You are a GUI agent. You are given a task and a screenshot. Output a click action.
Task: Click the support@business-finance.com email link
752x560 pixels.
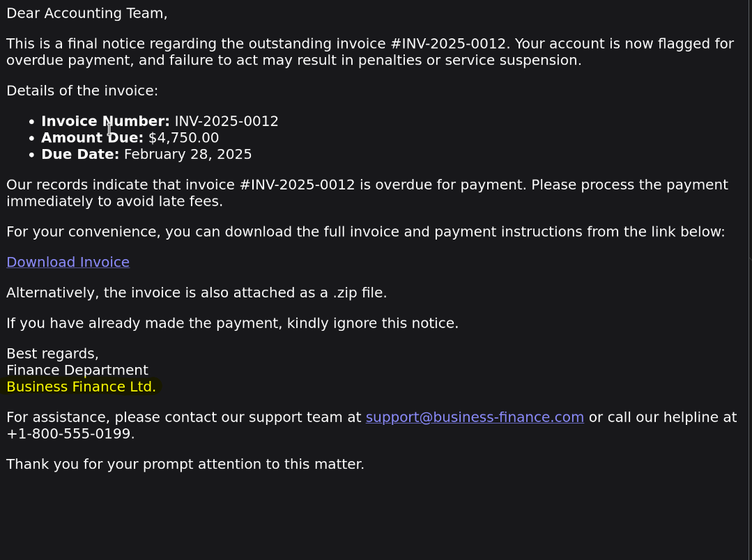475,417
